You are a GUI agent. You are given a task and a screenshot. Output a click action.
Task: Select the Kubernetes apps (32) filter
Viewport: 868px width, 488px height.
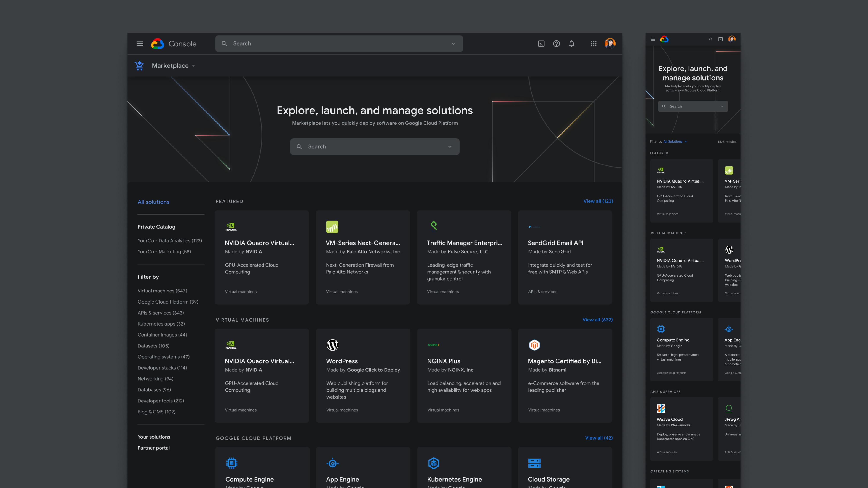tap(161, 324)
